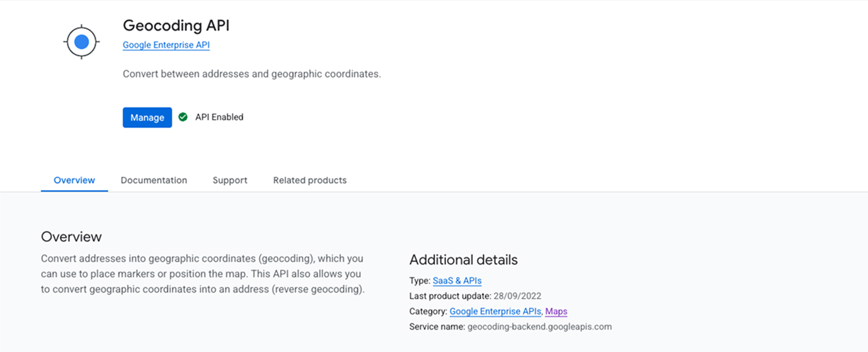868x352 pixels.
Task: Click the Geocoding API page title
Action: click(176, 26)
